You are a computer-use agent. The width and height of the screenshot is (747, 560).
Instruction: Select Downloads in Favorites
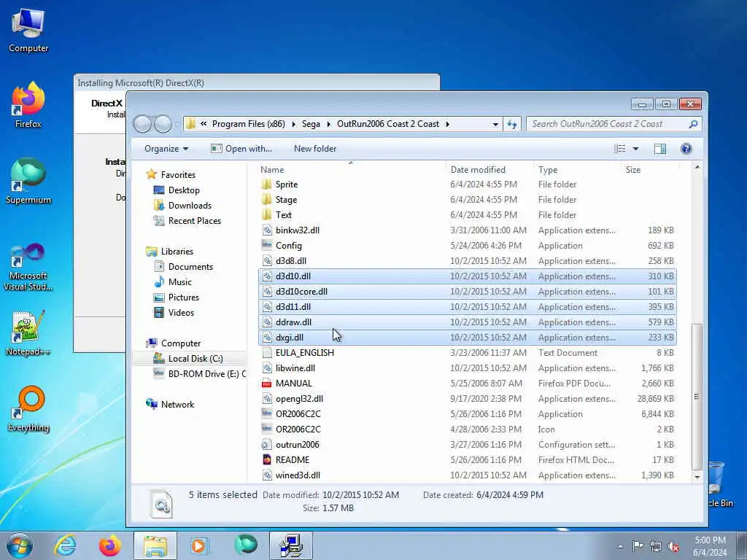tap(190, 205)
